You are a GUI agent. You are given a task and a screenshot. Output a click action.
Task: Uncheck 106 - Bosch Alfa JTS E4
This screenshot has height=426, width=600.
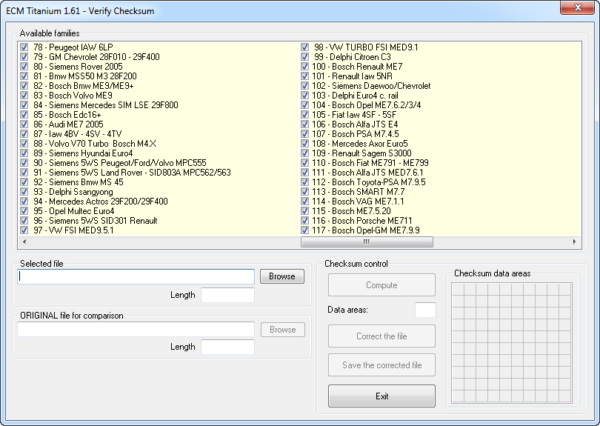click(x=305, y=124)
